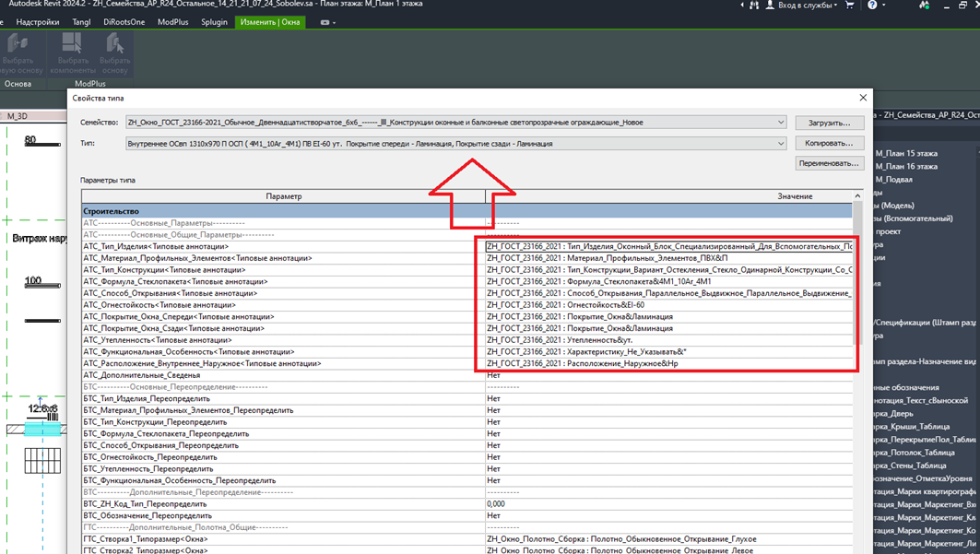
Task: Click 'Нет' value of БТС_Огнестойкость_Переопределить
Action: [668, 457]
